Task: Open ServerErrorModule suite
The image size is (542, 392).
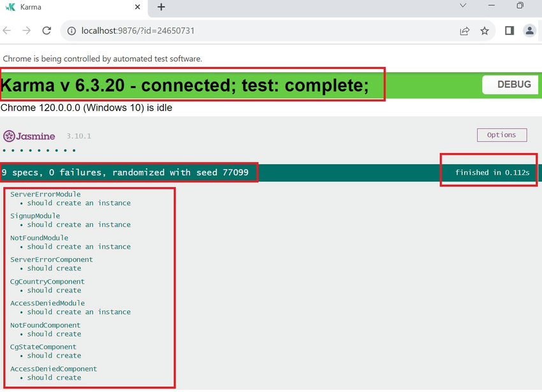Action: pos(45,194)
